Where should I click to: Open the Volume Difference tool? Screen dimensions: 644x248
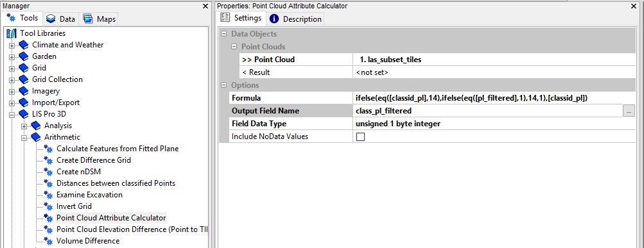(x=88, y=240)
